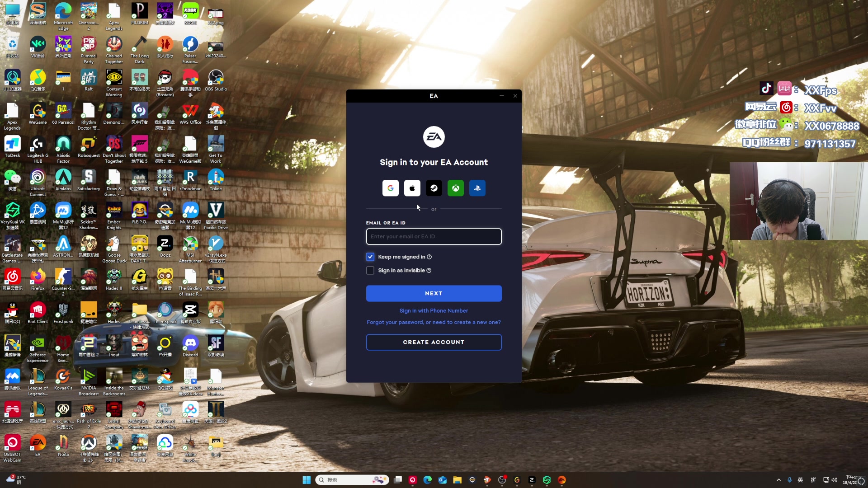The width and height of the screenshot is (868, 488).
Task: Select r2modman desktop icon
Action: pos(190,180)
